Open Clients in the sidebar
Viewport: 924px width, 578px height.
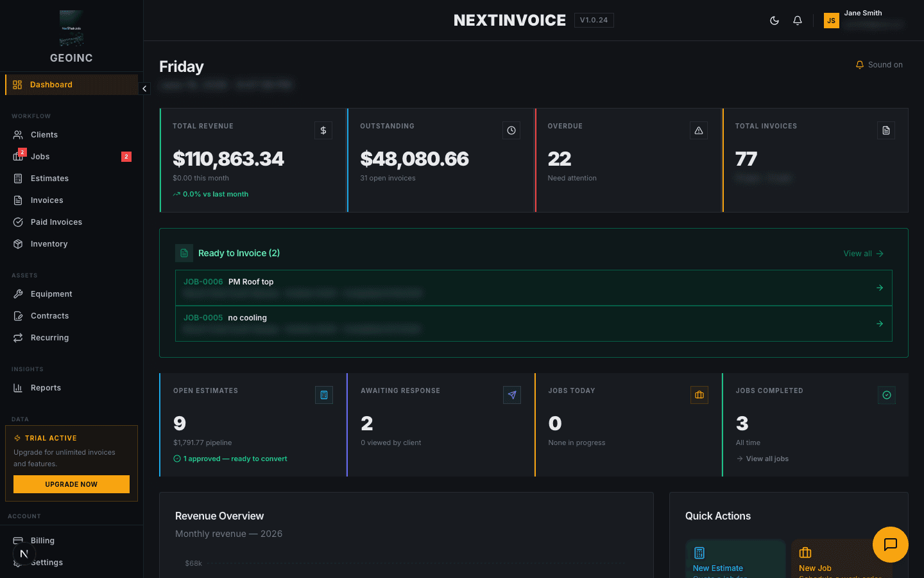tap(71, 135)
